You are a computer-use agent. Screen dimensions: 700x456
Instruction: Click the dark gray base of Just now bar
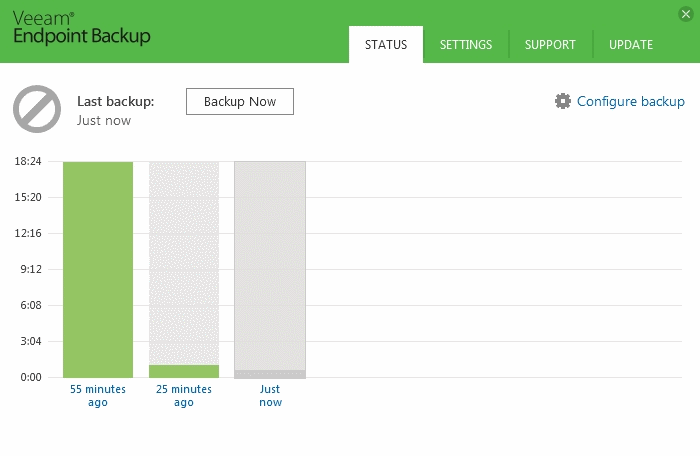coord(270,374)
